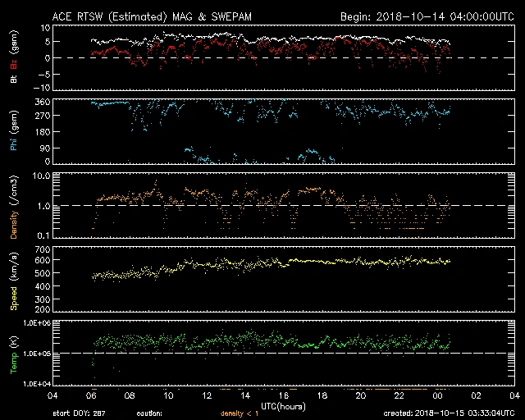Image resolution: width=525 pixels, height=420 pixels.
Task: Click the '-5' tick label on Bt Bz axis
Action: click(43, 75)
